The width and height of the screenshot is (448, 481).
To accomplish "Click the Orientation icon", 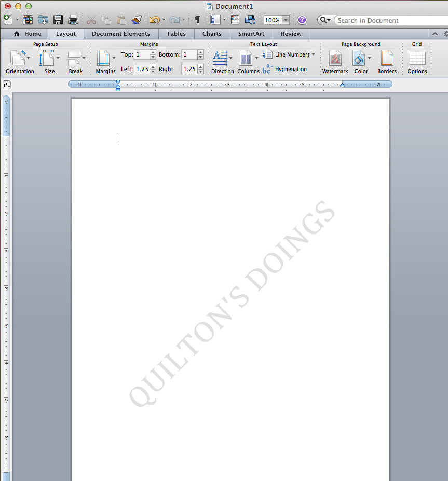I will [x=18, y=58].
